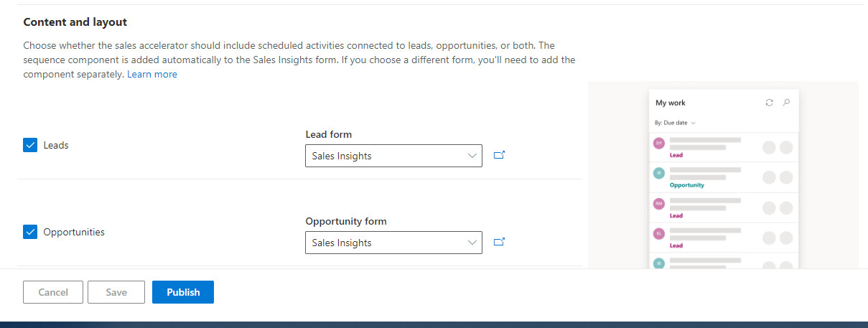Image resolution: width=868 pixels, height=328 pixels.
Task: Click the EH avatar in the preview list
Action: coord(658,143)
